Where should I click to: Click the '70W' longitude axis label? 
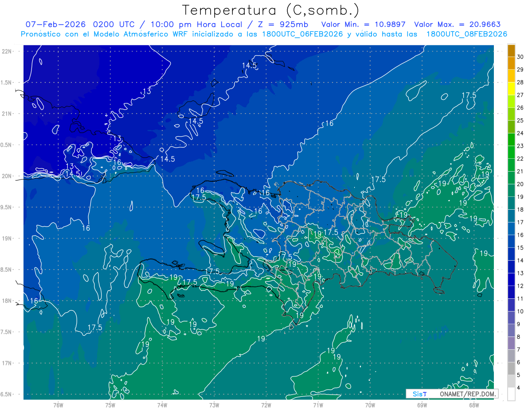[370, 405]
